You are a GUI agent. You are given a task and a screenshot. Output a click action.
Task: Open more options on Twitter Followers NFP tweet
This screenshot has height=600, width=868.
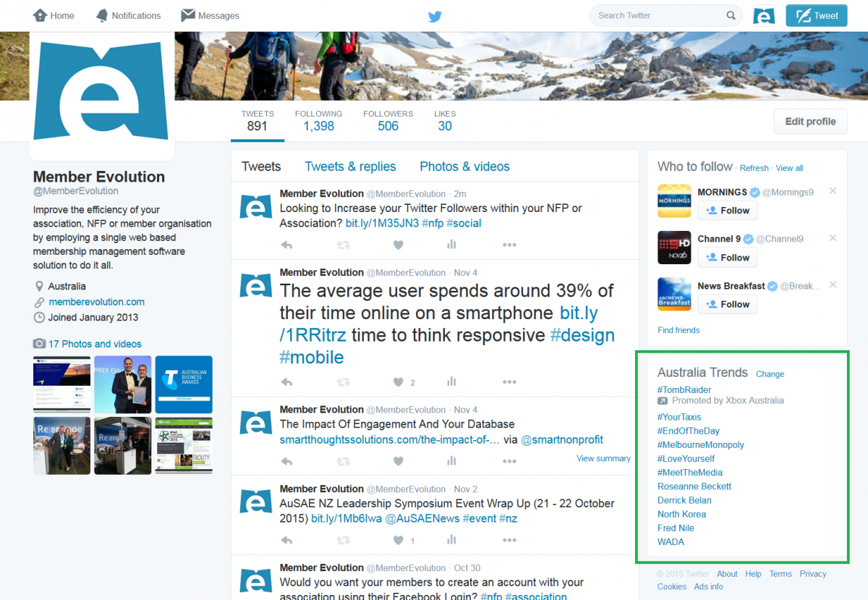pos(509,245)
